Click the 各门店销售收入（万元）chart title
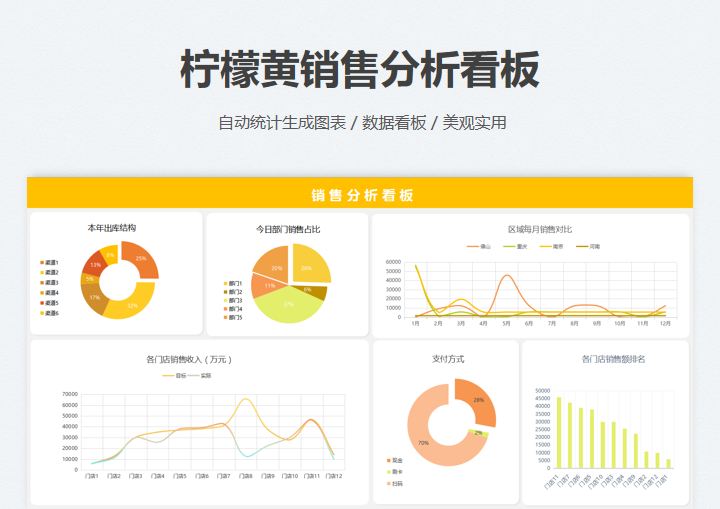The image size is (720, 509). pyautogui.click(x=188, y=359)
